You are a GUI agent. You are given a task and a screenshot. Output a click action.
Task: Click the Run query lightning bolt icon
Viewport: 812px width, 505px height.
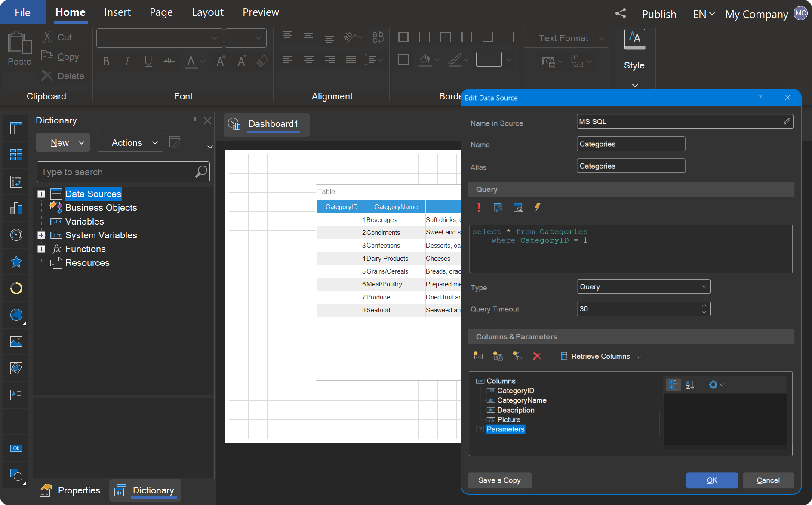537,208
